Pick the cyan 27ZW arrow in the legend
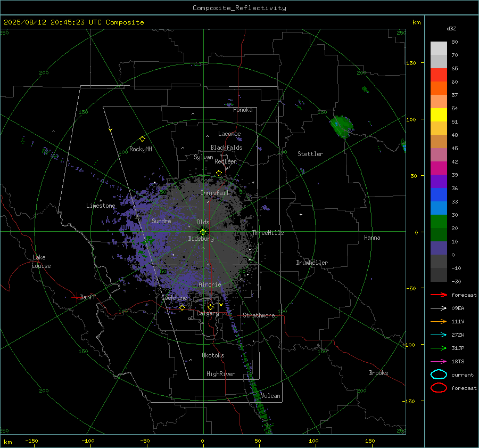479x448 pixels. [x=439, y=335]
